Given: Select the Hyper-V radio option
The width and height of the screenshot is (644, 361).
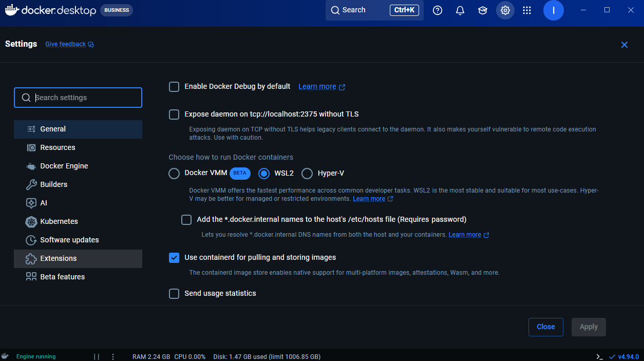Looking at the screenshot, I should coord(307,174).
